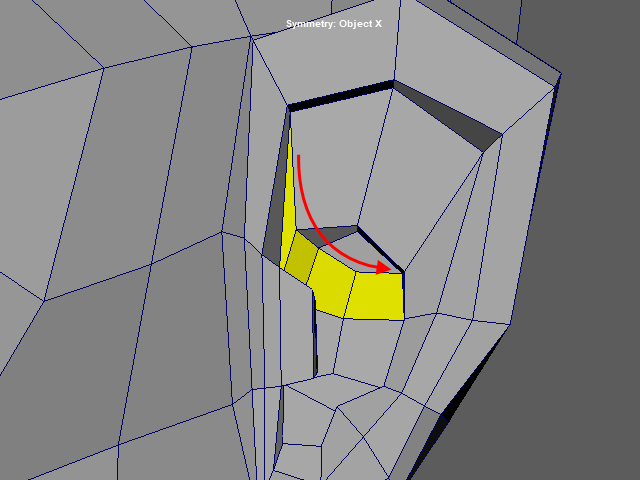Viewport: 640px width, 480px height.
Task: Select bottom vertex of tall yellow face
Action: point(282,250)
